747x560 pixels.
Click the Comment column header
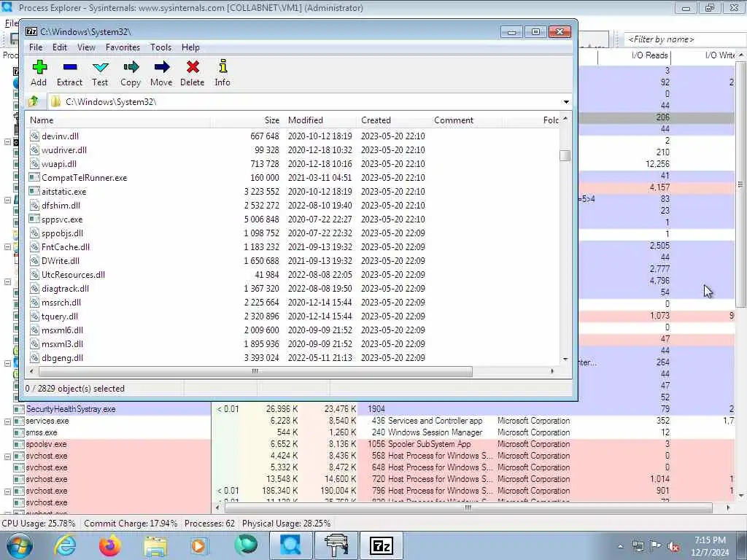[x=466, y=120]
